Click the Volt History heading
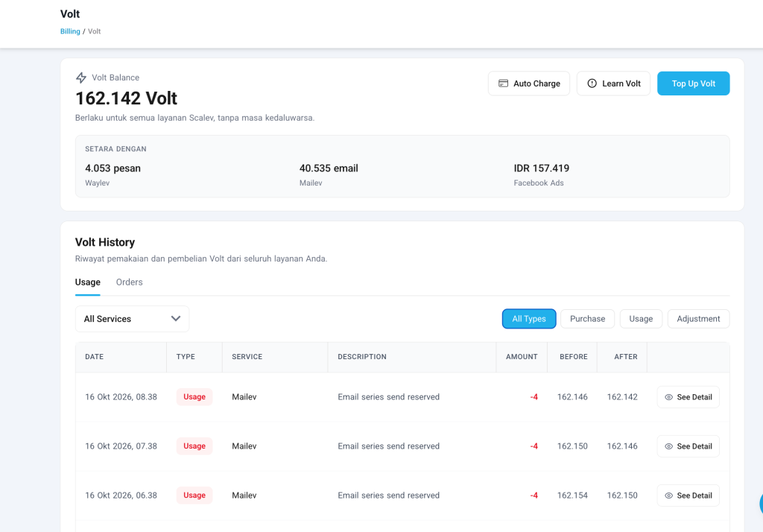The image size is (763, 532). [x=105, y=242]
